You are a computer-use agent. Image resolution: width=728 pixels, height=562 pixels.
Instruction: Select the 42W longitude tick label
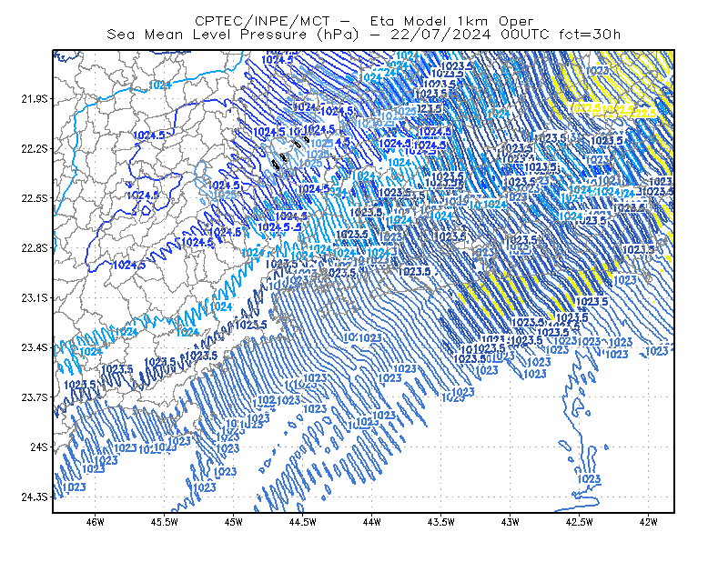[x=648, y=522]
